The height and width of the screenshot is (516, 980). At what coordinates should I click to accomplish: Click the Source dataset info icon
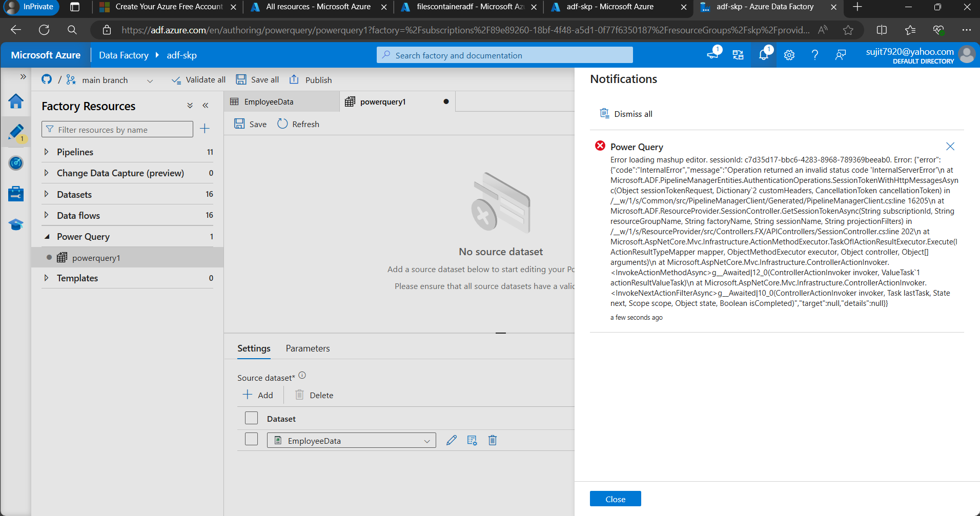pos(302,375)
